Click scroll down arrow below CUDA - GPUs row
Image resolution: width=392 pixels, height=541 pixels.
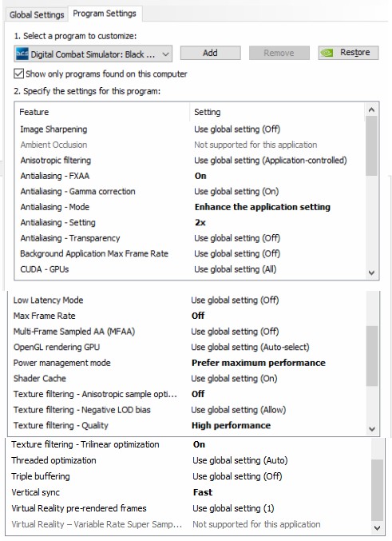pos(371,272)
